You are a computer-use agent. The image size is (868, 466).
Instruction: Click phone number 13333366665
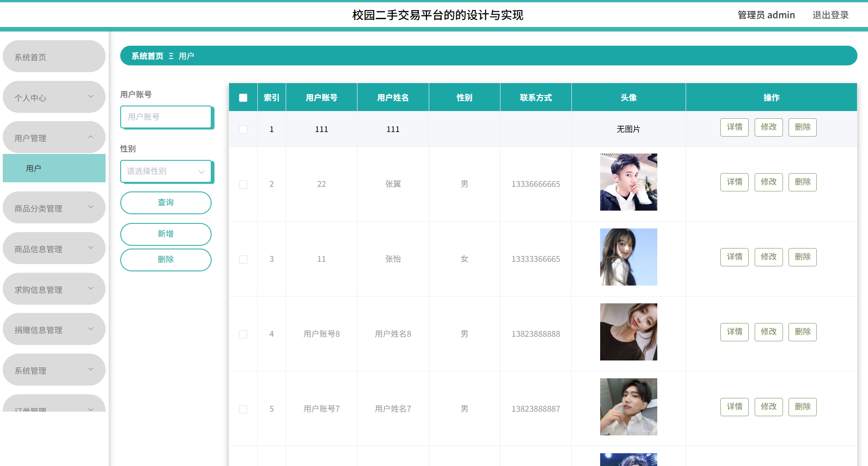pos(536,259)
